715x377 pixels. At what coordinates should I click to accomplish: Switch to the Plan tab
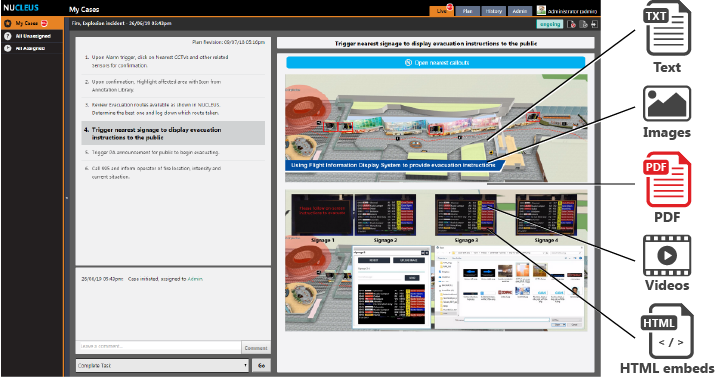467,11
